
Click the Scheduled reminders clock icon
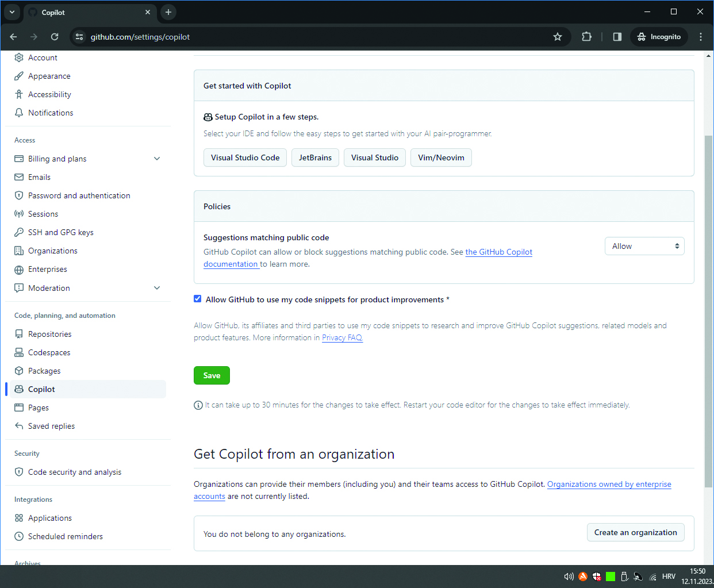[x=19, y=536]
